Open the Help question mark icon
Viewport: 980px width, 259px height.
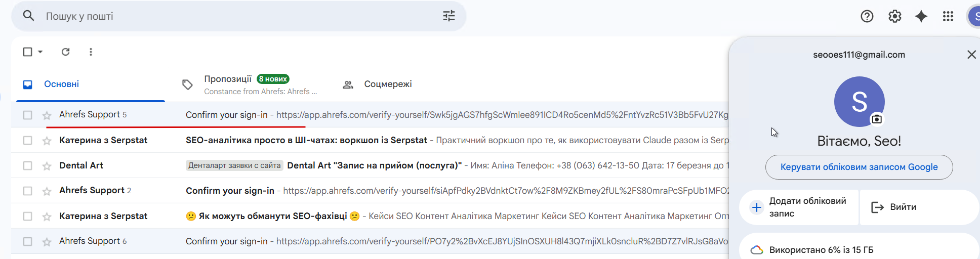pos(867,16)
